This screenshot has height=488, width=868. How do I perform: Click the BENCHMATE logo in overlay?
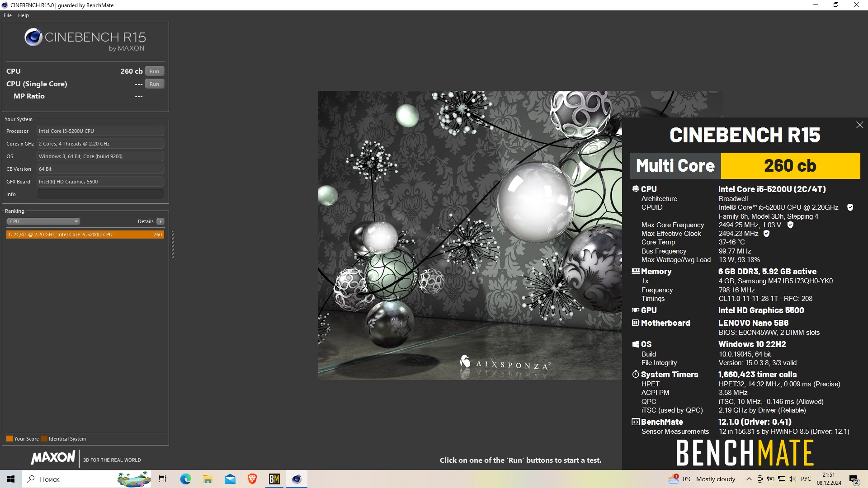click(745, 453)
